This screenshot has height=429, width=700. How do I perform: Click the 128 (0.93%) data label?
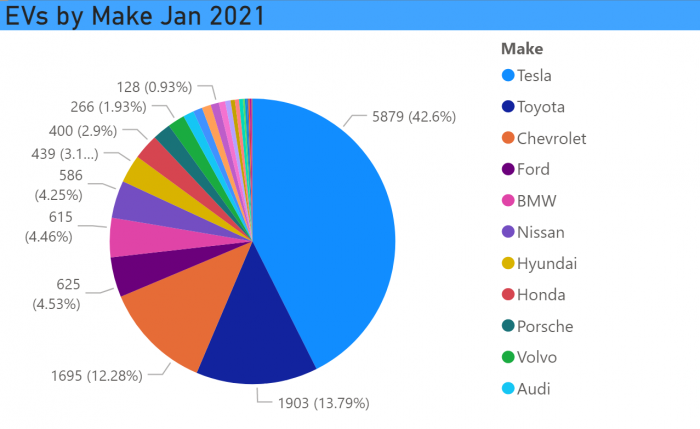154,87
